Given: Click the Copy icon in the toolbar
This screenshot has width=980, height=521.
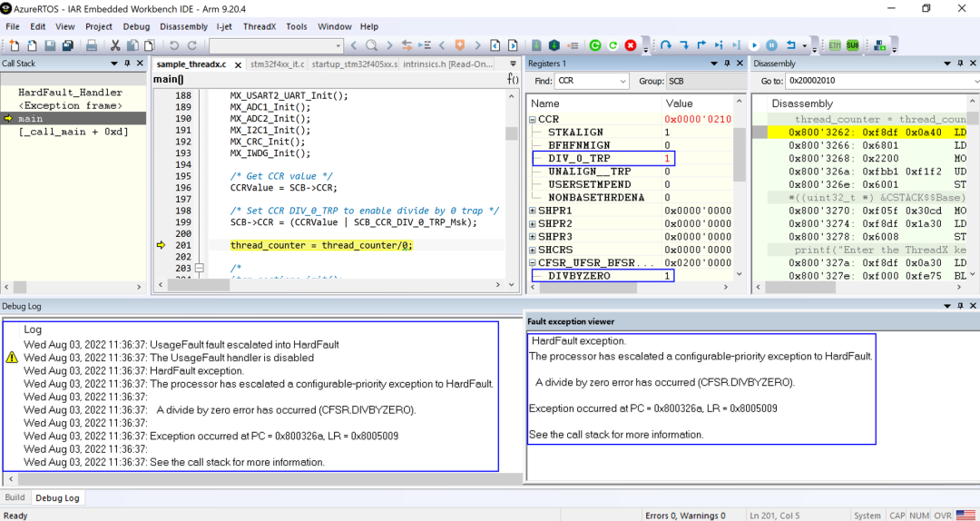Looking at the screenshot, I should [x=132, y=45].
